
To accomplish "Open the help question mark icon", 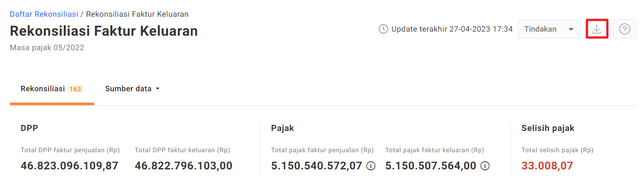I will (x=625, y=29).
